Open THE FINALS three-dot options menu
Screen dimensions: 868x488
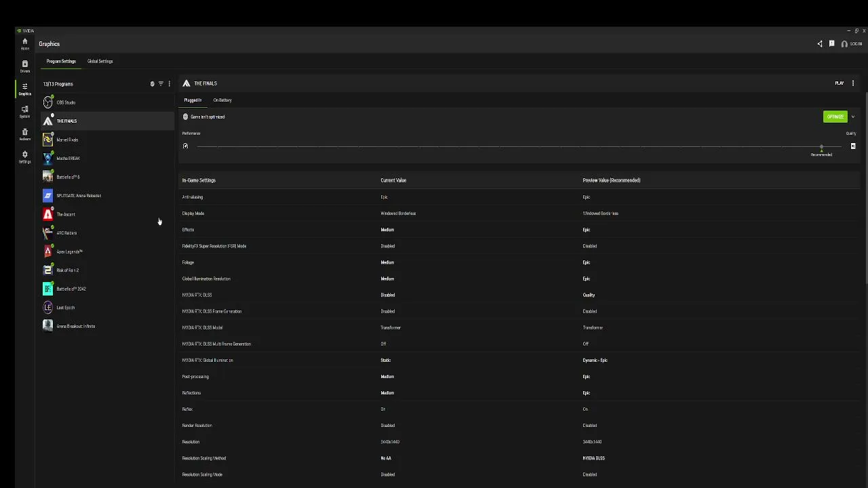point(853,83)
